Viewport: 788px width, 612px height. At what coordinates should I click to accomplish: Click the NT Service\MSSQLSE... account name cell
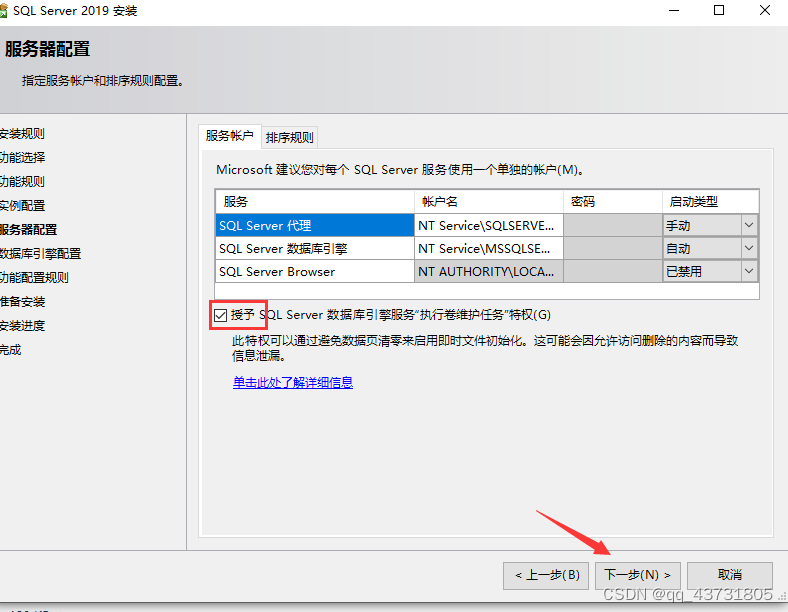(488, 248)
